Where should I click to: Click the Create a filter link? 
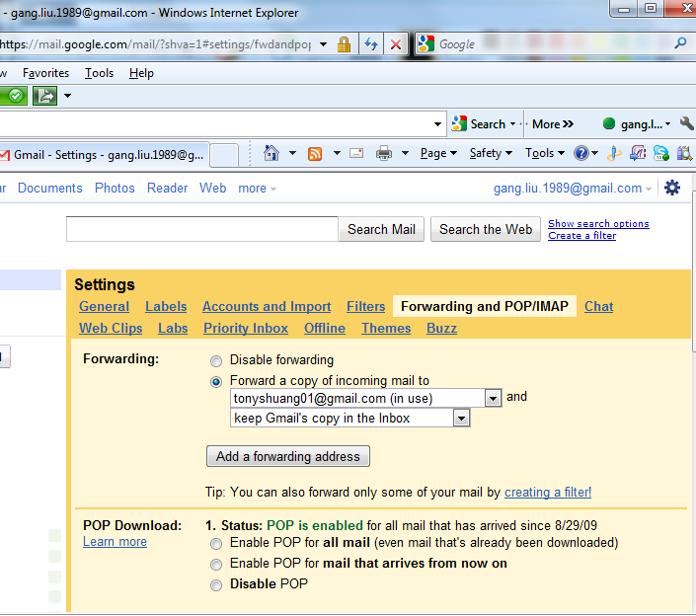pyautogui.click(x=581, y=236)
